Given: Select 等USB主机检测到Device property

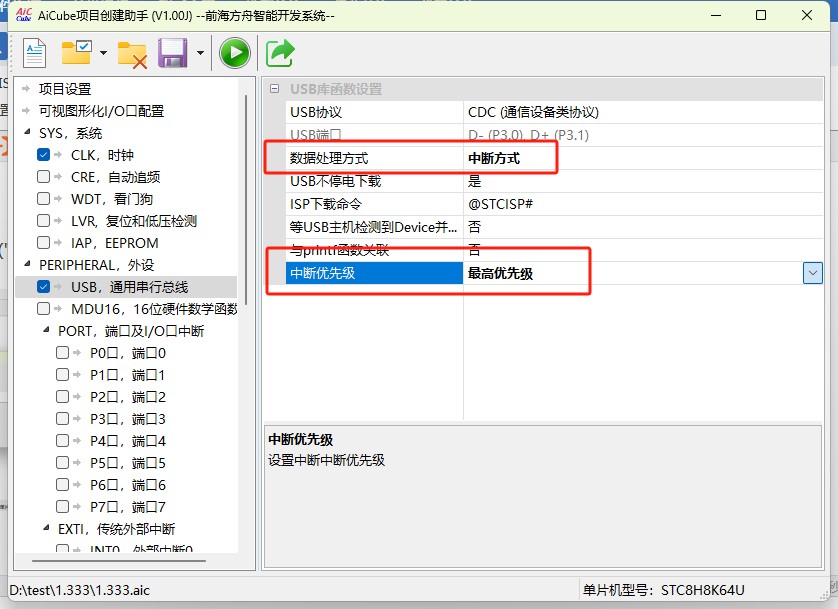Looking at the screenshot, I should click(x=374, y=227).
